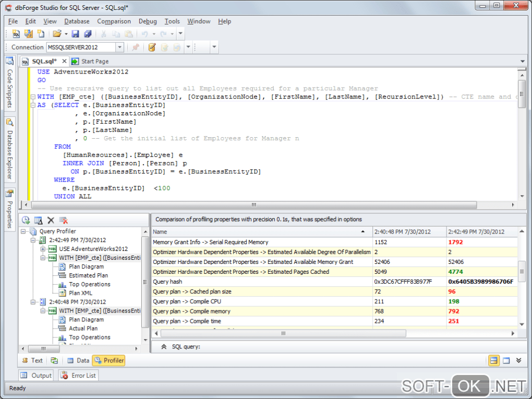This screenshot has width=532, height=399.
Task: Expand the USE AdventureWorks2012 tree node
Action: [x=43, y=249]
